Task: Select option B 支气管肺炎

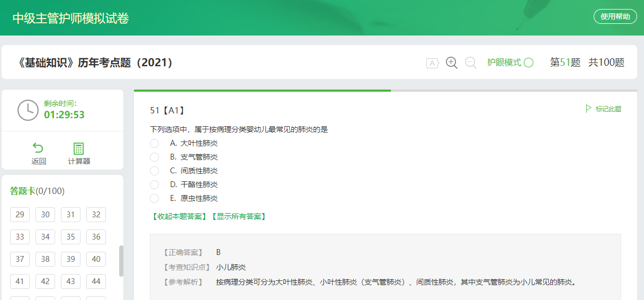Action: coord(155,157)
